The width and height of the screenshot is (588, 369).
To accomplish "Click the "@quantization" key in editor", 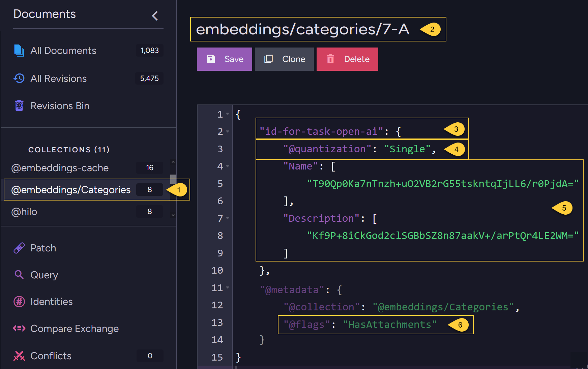I will point(327,149).
